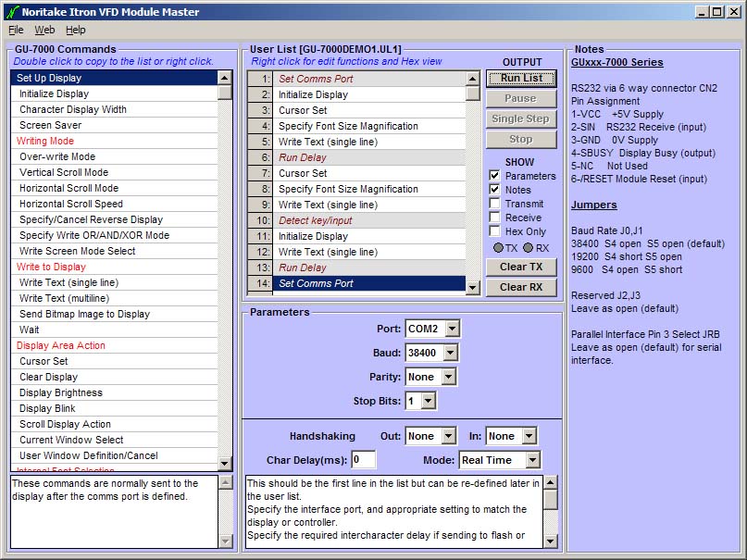This screenshot has height=560, width=747.
Task: Select 'Over-write Mode' command
Action: pyautogui.click(x=114, y=156)
